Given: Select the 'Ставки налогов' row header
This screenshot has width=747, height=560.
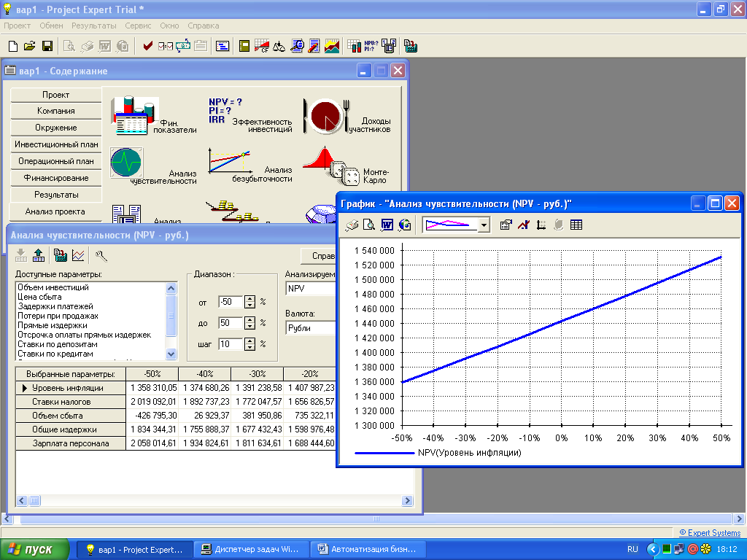Looking at the screenshot, I should click(71, 402).
